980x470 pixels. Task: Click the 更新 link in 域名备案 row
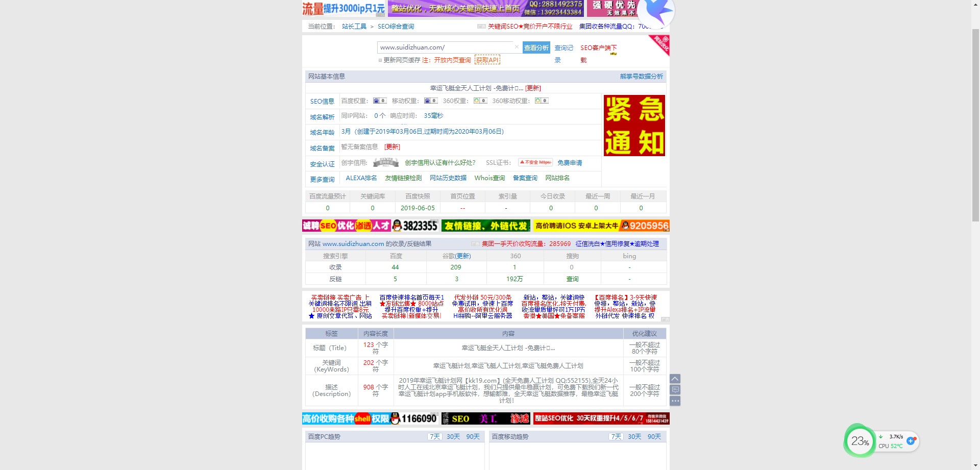(393, 146)
